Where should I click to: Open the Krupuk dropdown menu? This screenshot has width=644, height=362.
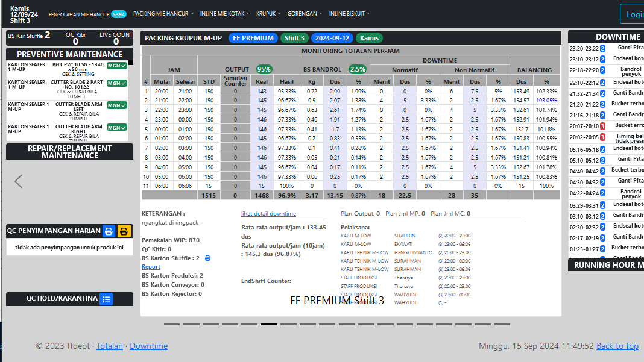pyautogui.click(x=268, y=13)
